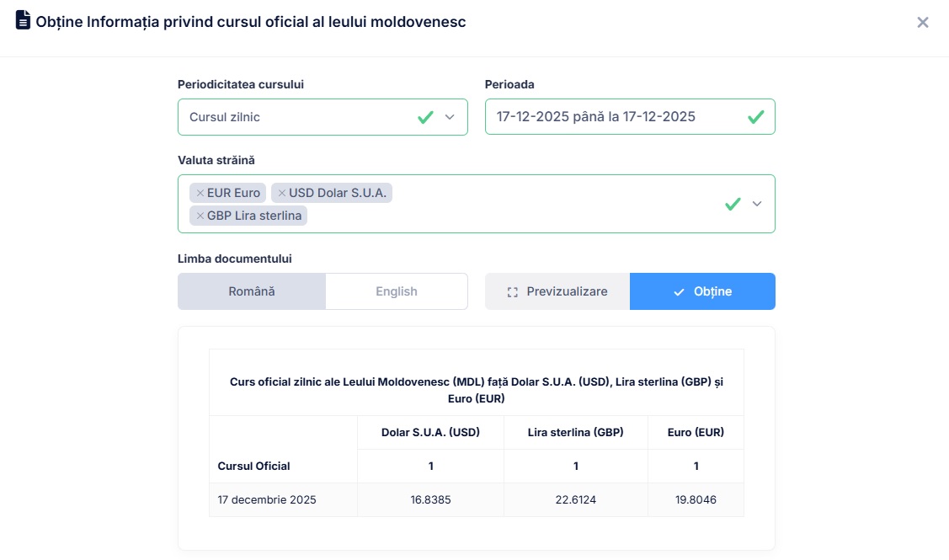Remove the USD Dolar S.U.A. tag
The width and height of the screenshot is (949, 560).
coord(281,193)
